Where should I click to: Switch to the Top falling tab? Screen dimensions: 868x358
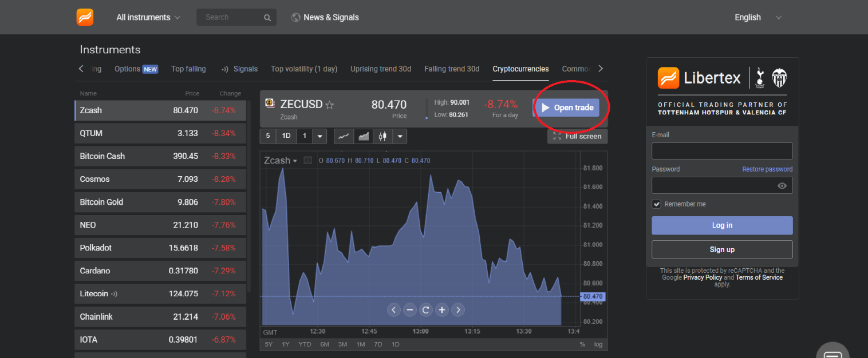pyautogui.click(x=188, y=69)
